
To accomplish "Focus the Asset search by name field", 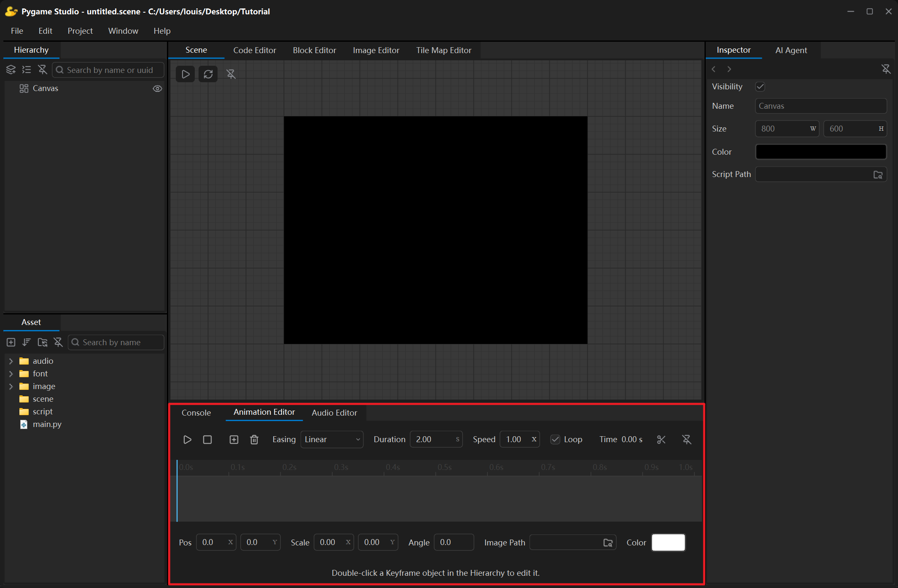I will coord(116,342).
